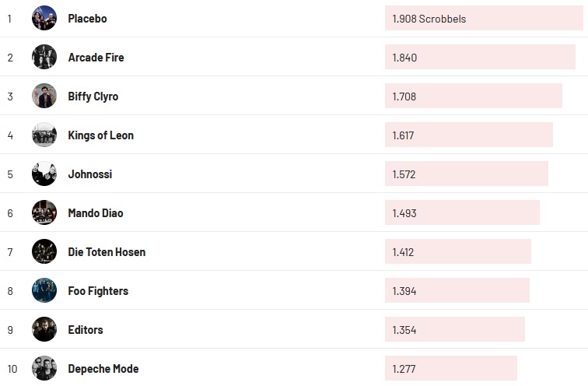Click the Editors avatar thumbnail
The height and width of the screenshot is (386, 588).
point(44,329)
